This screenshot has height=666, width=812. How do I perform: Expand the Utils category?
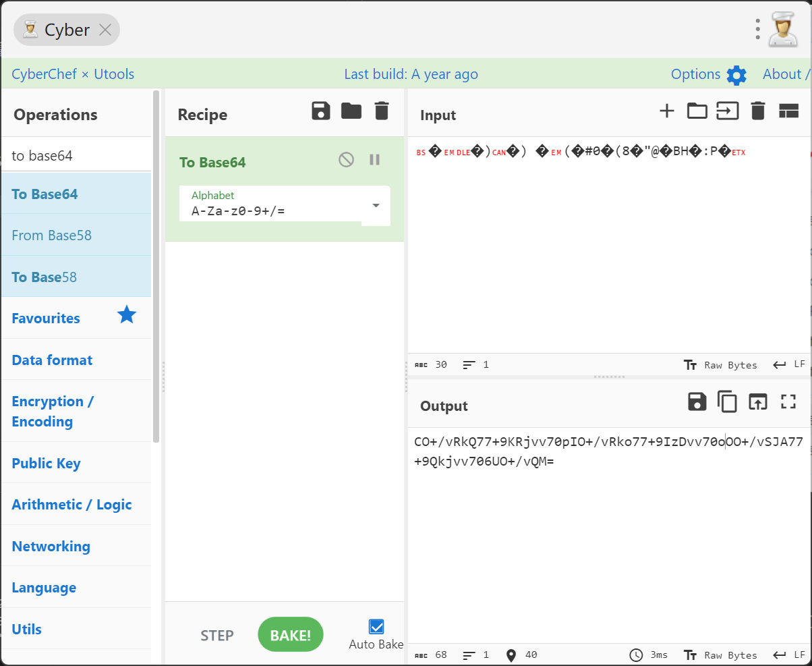click(x=76, y=629)
